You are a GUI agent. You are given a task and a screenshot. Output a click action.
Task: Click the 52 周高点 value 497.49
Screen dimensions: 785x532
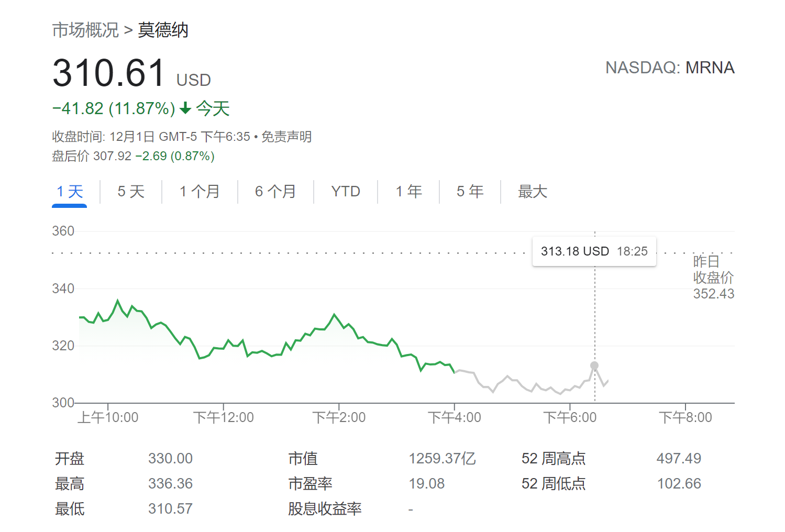click(679, 459)
